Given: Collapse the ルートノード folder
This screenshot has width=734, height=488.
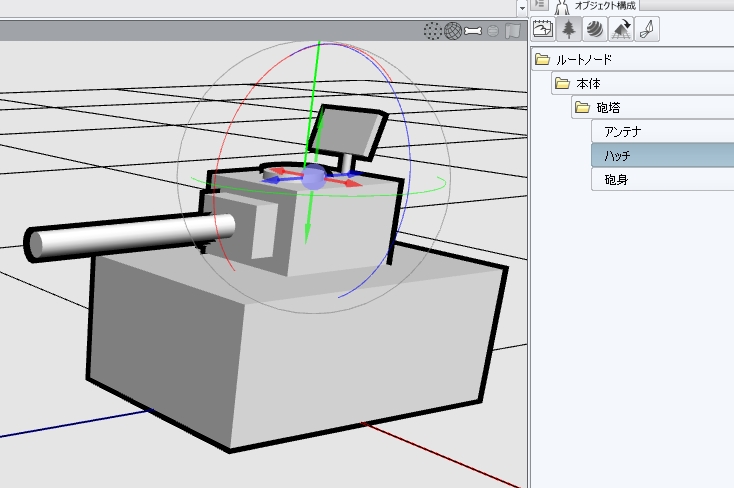Looking at the screenshot, I should pyautogui.click(x=543, y=60).
